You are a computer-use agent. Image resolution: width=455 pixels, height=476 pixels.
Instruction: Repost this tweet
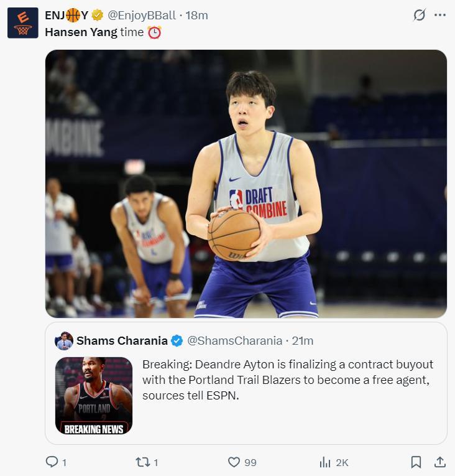(142, 462)
